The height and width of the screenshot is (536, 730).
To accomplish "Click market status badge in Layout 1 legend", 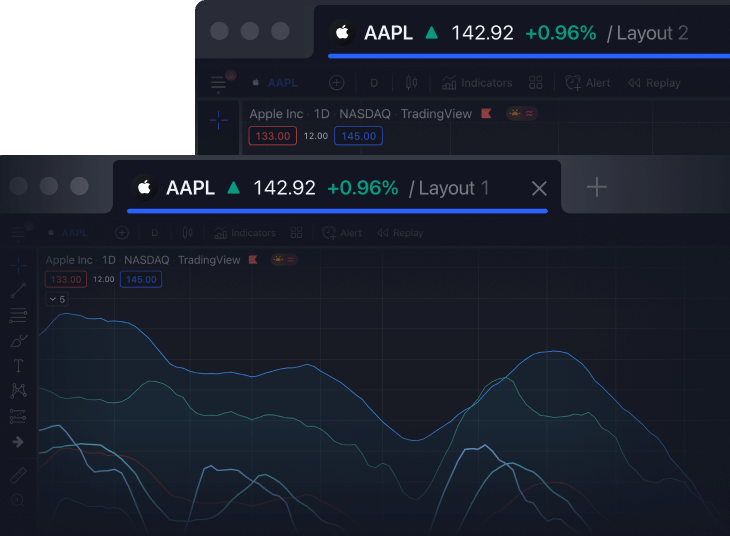I will coord(284,259).
